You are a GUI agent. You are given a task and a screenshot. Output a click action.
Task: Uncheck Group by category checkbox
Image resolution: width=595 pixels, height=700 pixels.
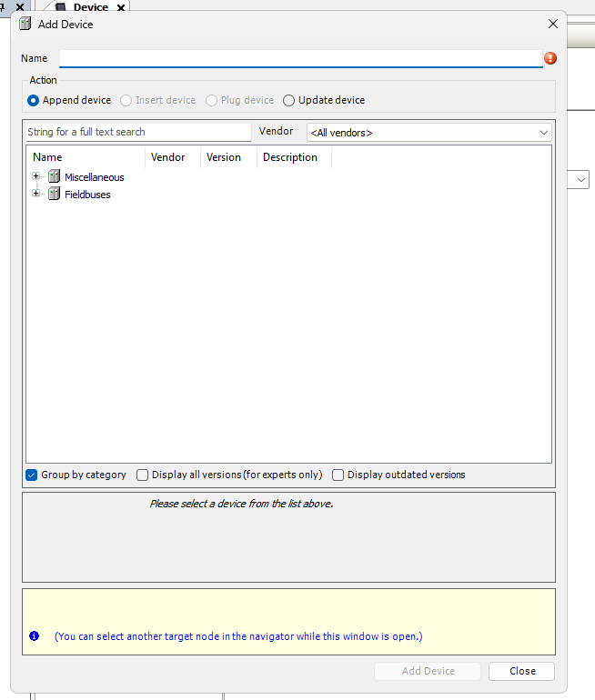(x=31, y=475)
